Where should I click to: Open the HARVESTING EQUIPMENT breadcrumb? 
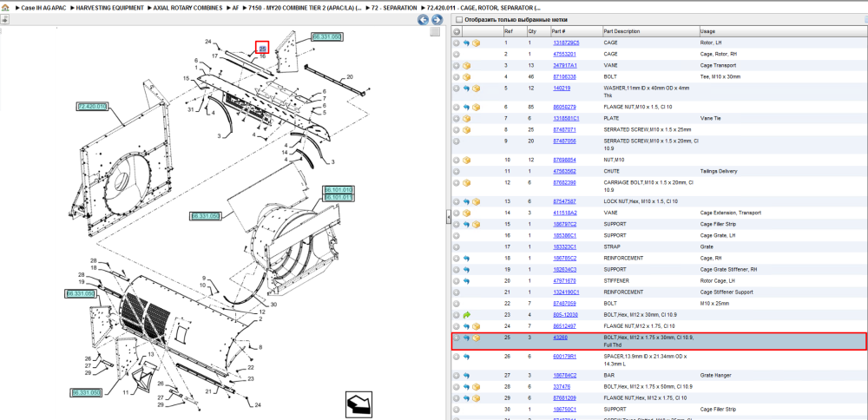pyautogui.click(x=109, y=9)
